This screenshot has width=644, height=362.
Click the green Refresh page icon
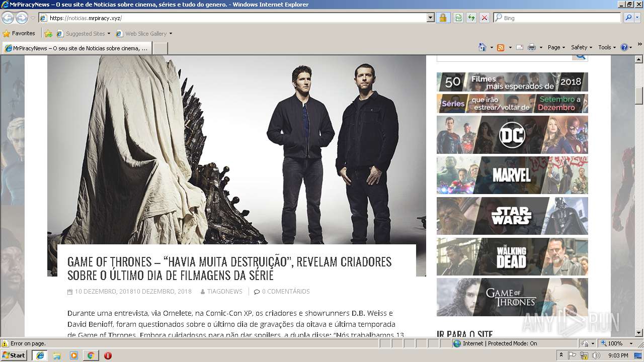471,18
